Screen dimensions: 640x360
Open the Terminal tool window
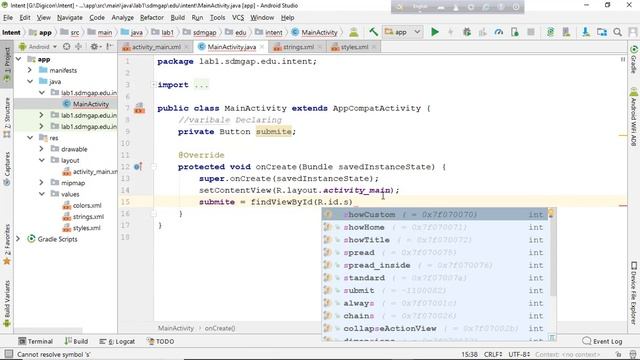(x=36, y=341)
